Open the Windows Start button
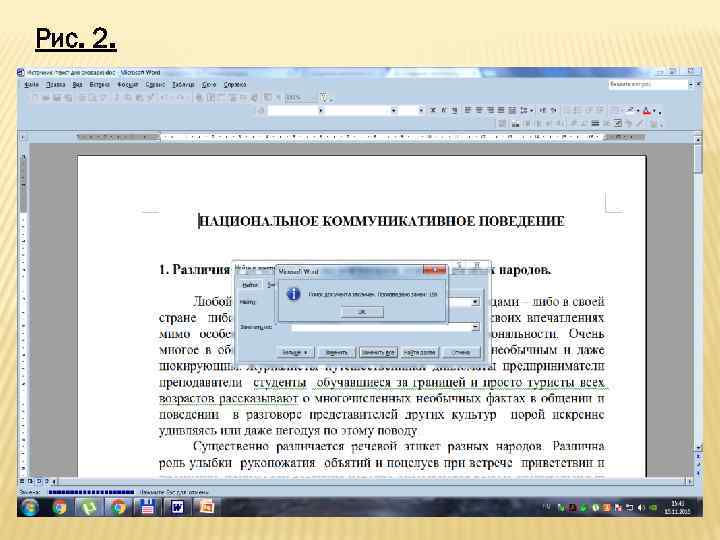Viewport: 720px width, 540px height. point(30,507)
